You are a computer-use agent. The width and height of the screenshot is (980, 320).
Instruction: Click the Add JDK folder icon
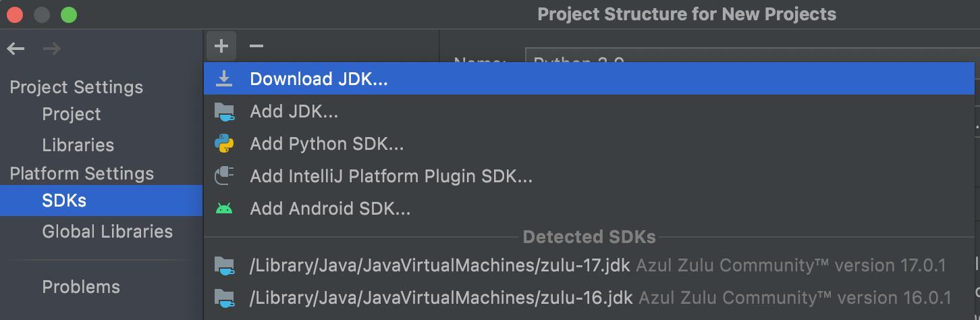pyautogui.click(x=223, y=111)
